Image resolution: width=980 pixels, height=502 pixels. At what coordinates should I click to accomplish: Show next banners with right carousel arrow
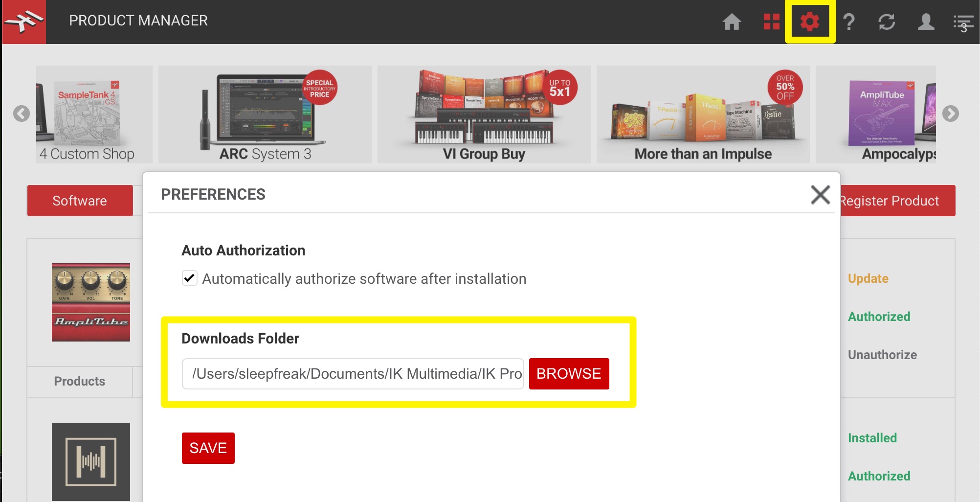pyautogui.click(x=950, y=114)
